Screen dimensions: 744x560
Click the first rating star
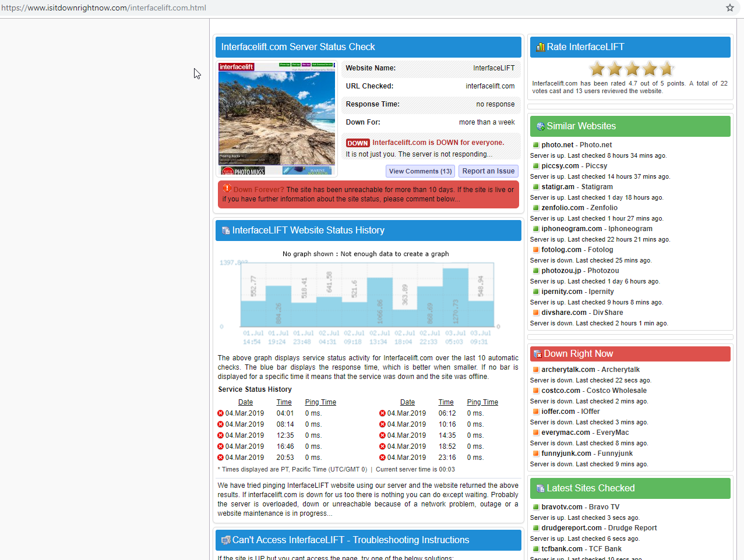[x=597, y=69]
